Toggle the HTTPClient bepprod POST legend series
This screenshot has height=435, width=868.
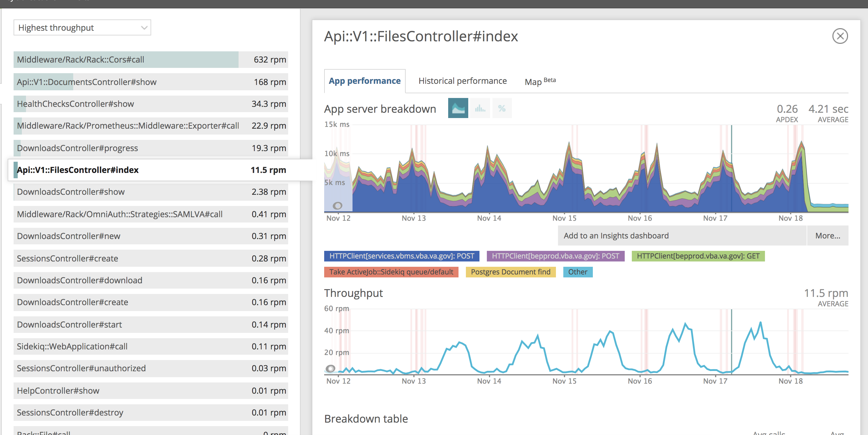tap(555, 256)
